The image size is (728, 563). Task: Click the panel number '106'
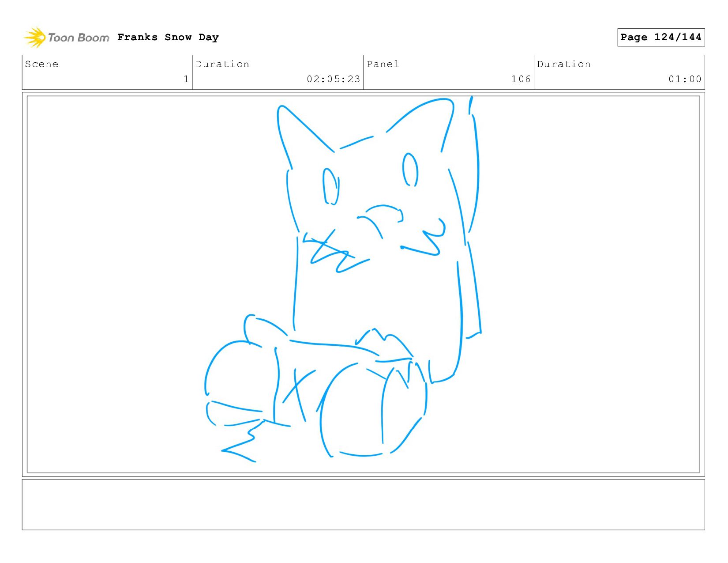[521, 79]
